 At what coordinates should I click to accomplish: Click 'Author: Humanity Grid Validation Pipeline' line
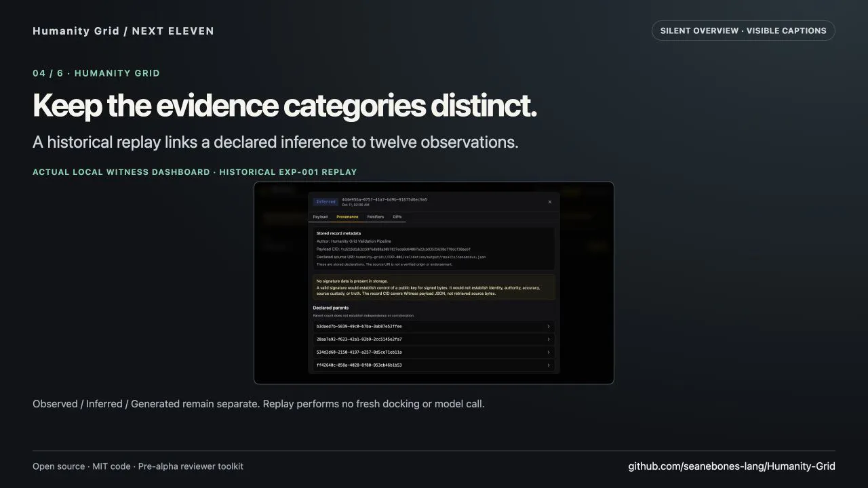click(353, 241)
